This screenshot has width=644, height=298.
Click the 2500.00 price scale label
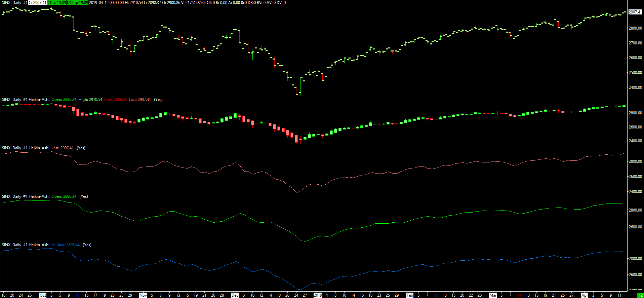click(635, 73)
